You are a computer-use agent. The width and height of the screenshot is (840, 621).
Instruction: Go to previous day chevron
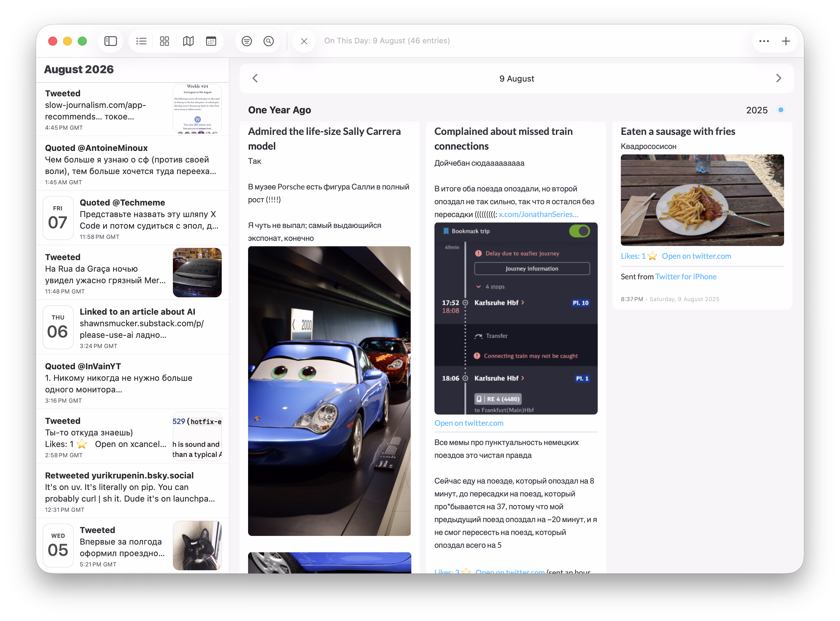[255, 78]
